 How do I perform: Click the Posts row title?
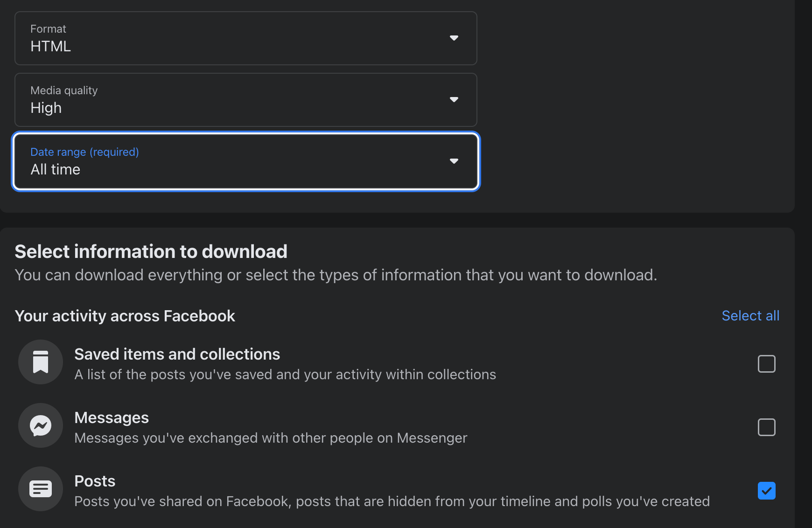[x=95, y=481]
